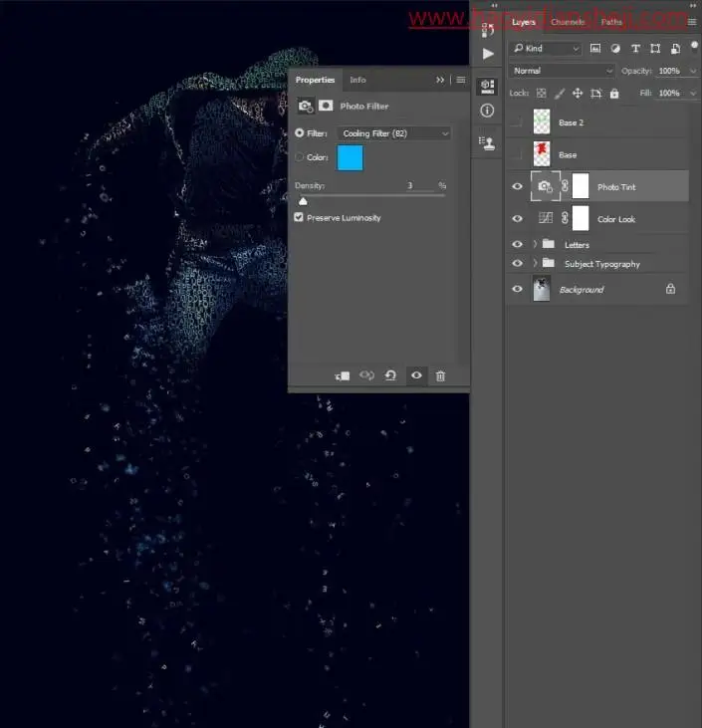Toggle the layer filtering on/off switch
This screenshot has width=702, height=728.
pos(694,45)
